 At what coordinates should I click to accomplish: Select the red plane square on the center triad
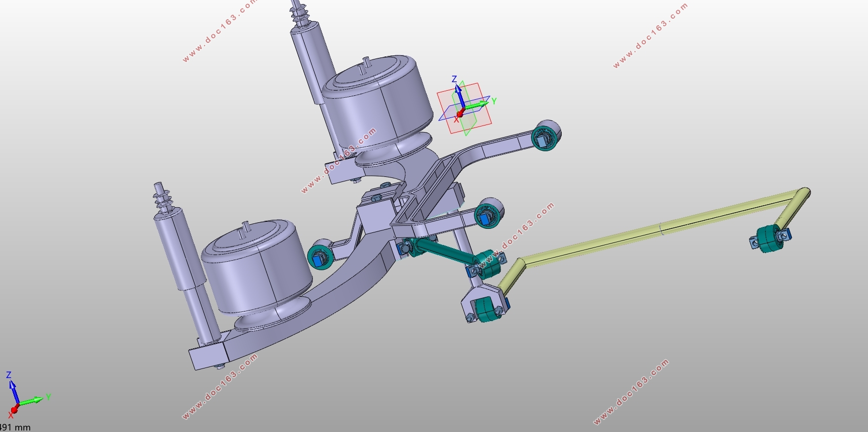pos(464,108)
